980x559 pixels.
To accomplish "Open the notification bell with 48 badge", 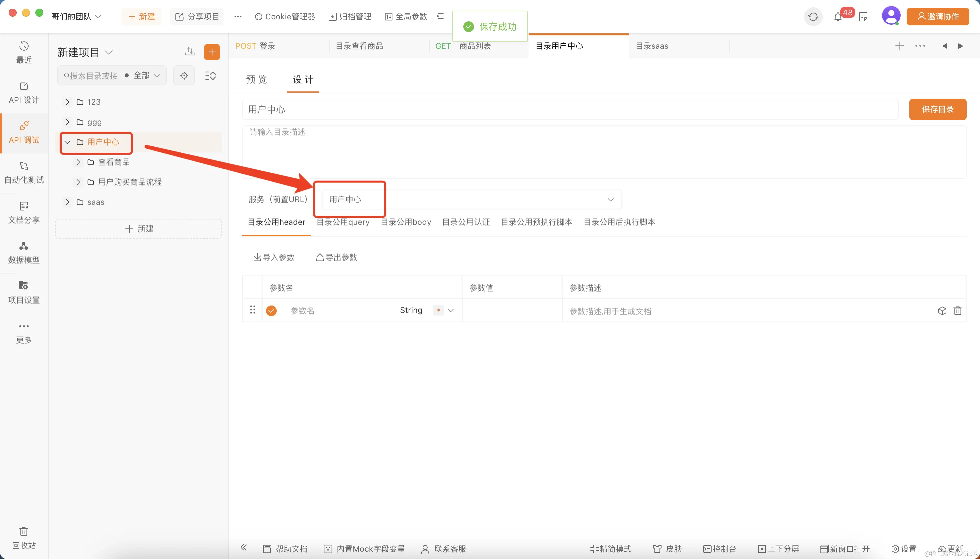I will click(x=838, y=17).
